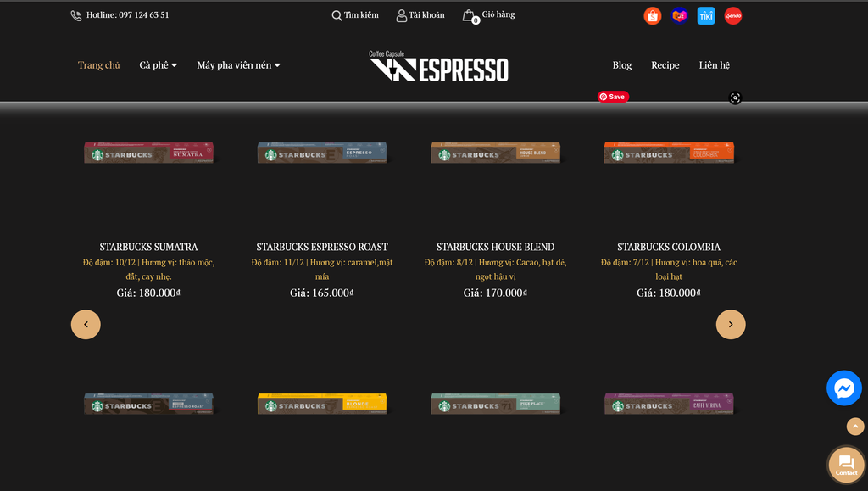
Task: Open Starbucks Blonde yellow box image
Action: click(x=322, y=404)
